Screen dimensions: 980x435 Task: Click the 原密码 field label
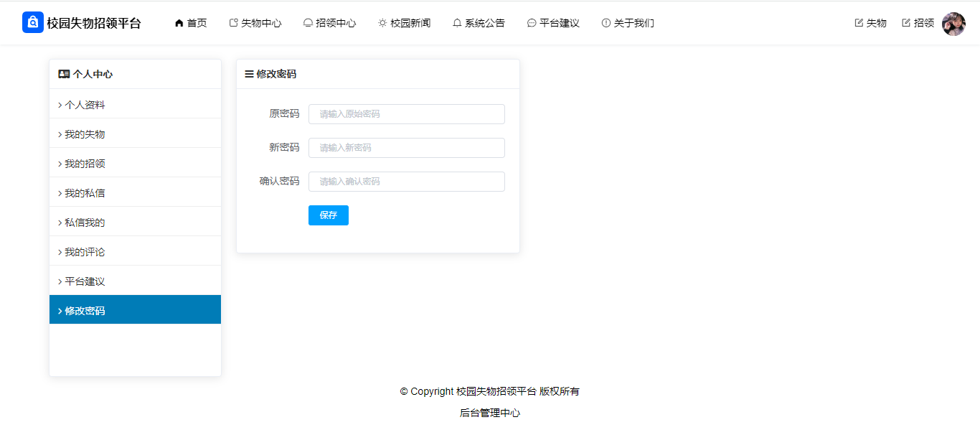click(x=284, y=113)
